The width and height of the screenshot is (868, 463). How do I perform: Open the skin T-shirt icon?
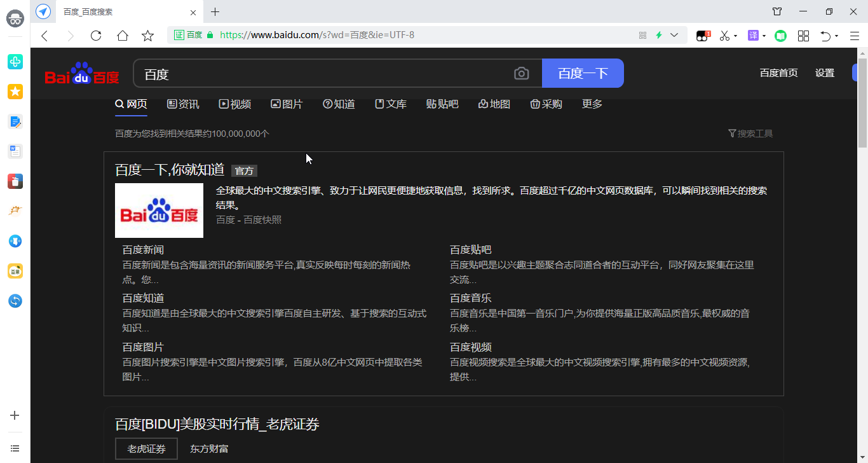point(777,11)
